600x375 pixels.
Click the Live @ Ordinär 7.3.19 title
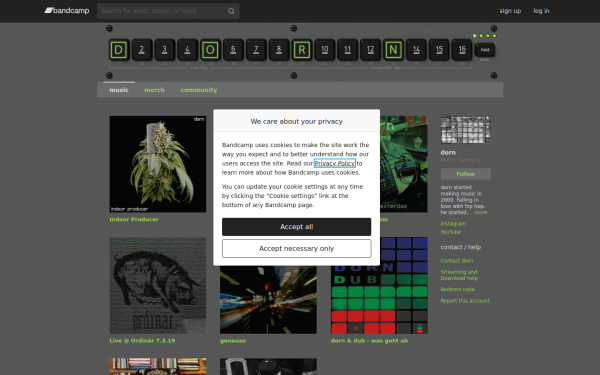coord(142,341)
